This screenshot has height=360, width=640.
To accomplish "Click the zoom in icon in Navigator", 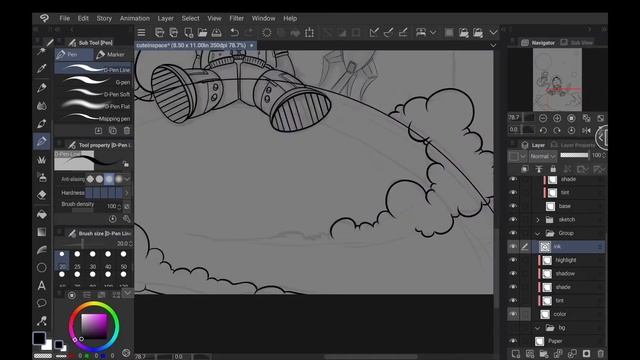I will (557, 118).
